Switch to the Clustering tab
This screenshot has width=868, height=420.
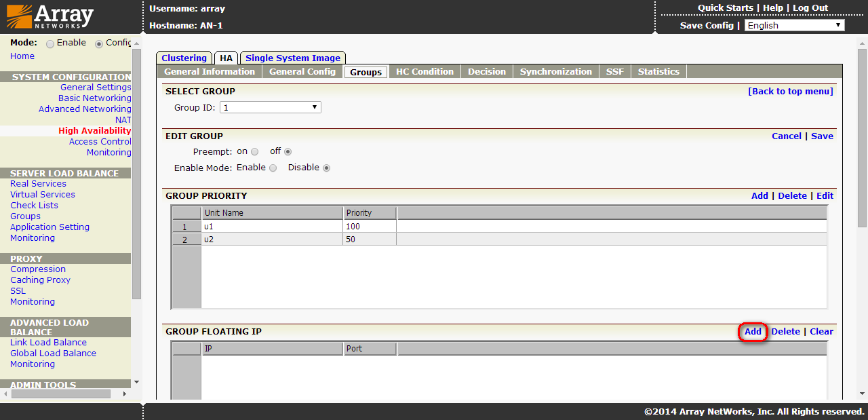(x=184, y=58)
